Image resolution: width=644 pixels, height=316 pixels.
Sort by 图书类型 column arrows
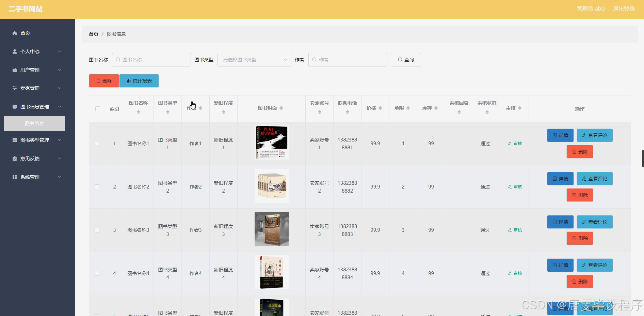click(x=168, y=112)
